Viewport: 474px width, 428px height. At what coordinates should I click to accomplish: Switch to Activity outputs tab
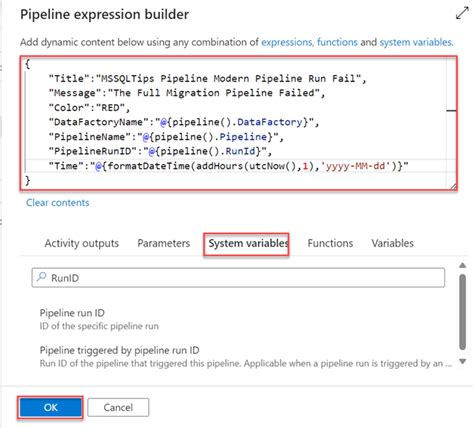[x=82, y=243]
